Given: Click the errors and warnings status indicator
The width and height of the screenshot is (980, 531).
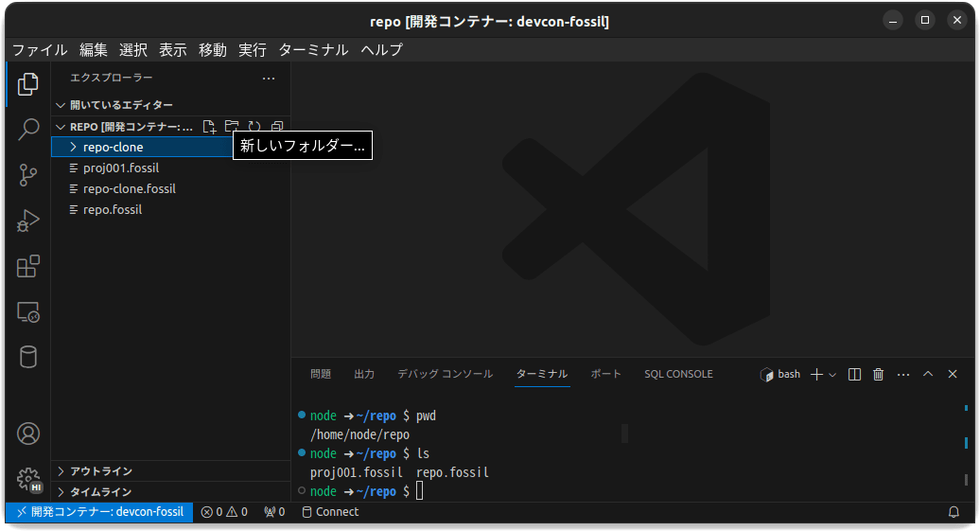Looking at the screenshot, I should tap(224, 512).
